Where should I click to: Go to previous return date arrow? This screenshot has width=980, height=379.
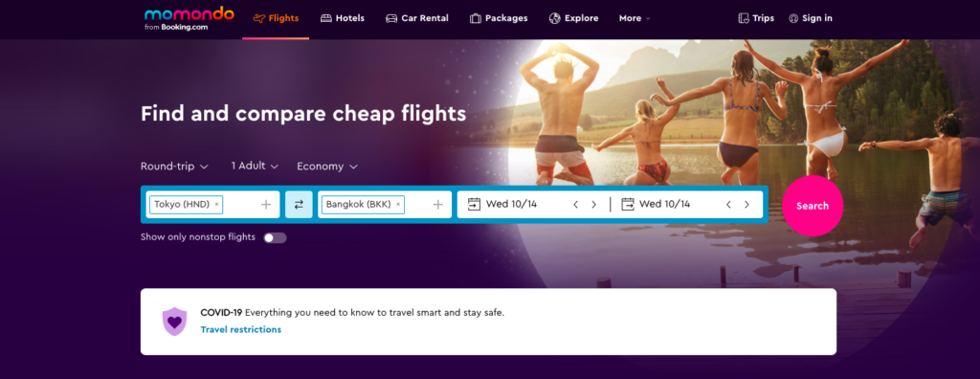tap(728, 205)
